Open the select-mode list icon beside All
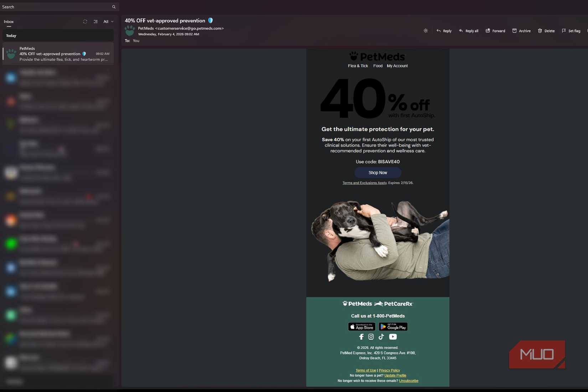This screenshot has width=588, height=392. pyautogui.click(x=96, y=22)
